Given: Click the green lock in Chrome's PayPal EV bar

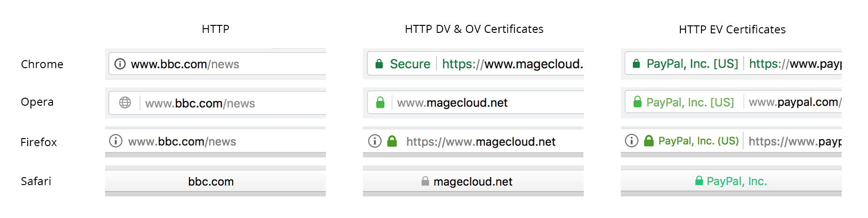Looking at the screenshot, I should click(x=636, y=63).
